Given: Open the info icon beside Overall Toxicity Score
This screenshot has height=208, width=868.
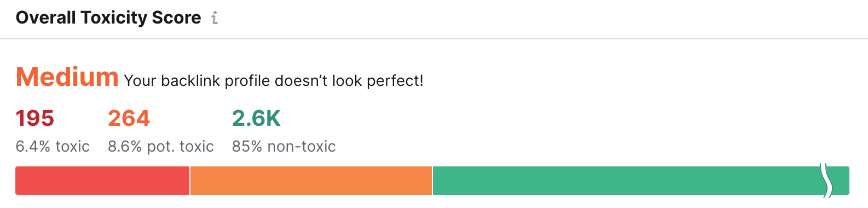Looking at the screenshot, I should pyautogui.click(x=215, y=18).
